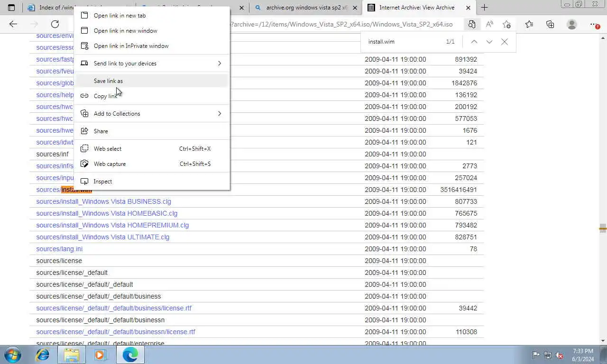Click the address bar URL
This screenshot has height=364, width=607.
point(341,24)
